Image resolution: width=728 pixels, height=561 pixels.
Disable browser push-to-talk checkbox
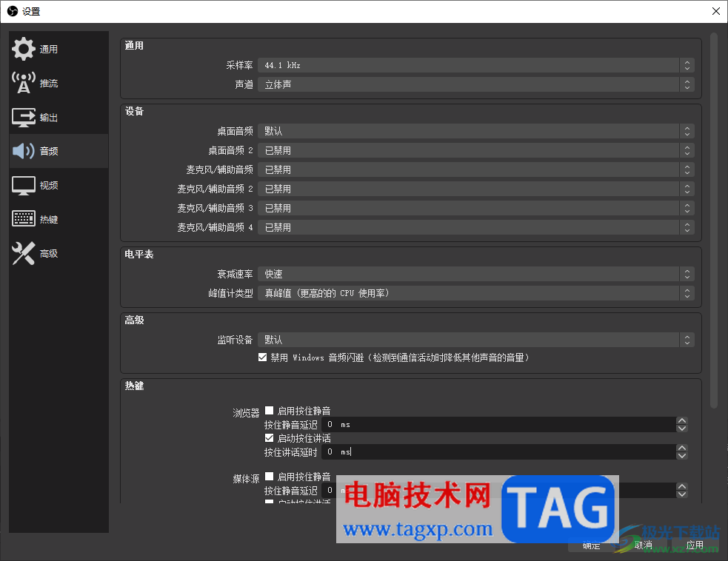point(269,438)
